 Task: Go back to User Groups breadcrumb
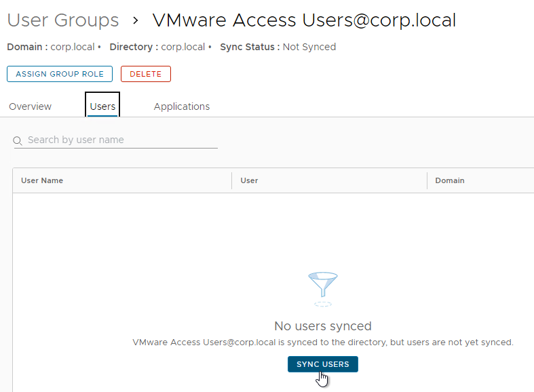63,20
